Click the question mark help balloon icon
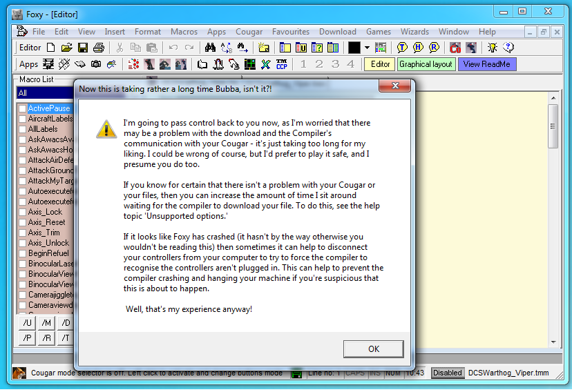Image resolution: width=572 pixels, height=392 pixels. tap(508, 48)
